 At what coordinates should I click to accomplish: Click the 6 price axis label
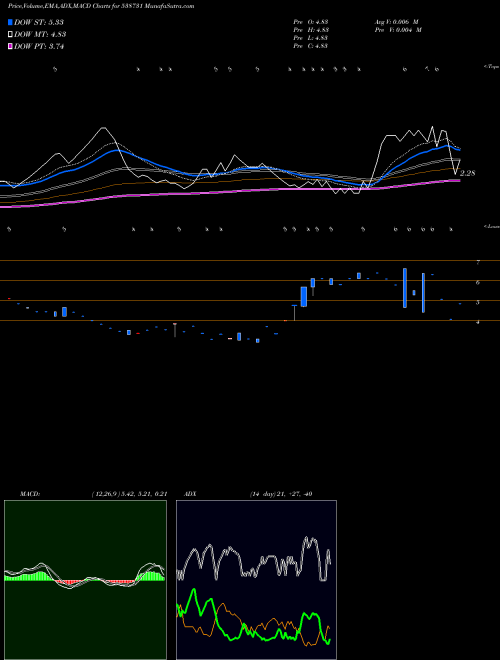coord(478,282)
